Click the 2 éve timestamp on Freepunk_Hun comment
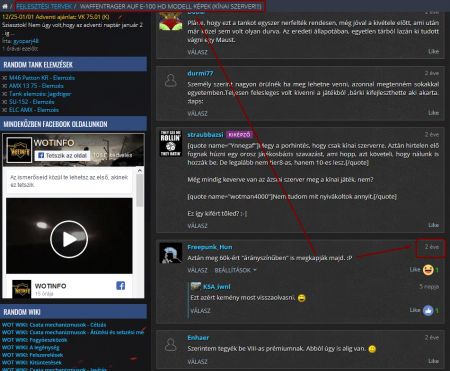The image size is (450, 371). coord(432,247)
